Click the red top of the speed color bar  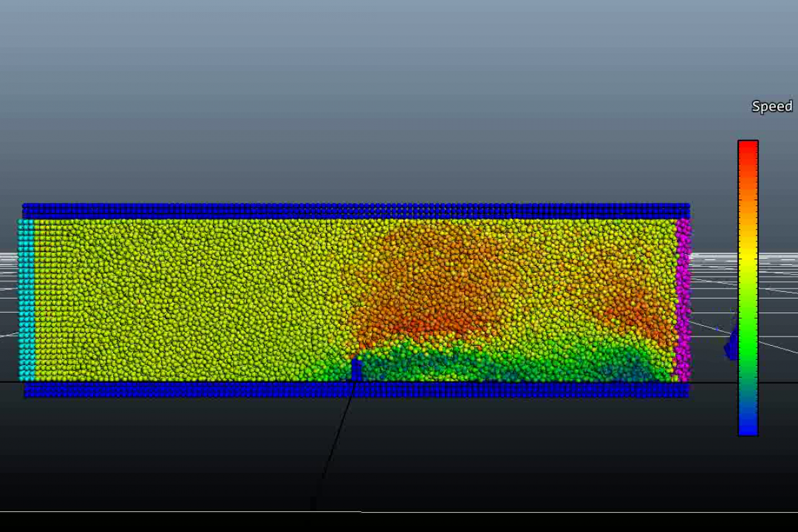747,148
